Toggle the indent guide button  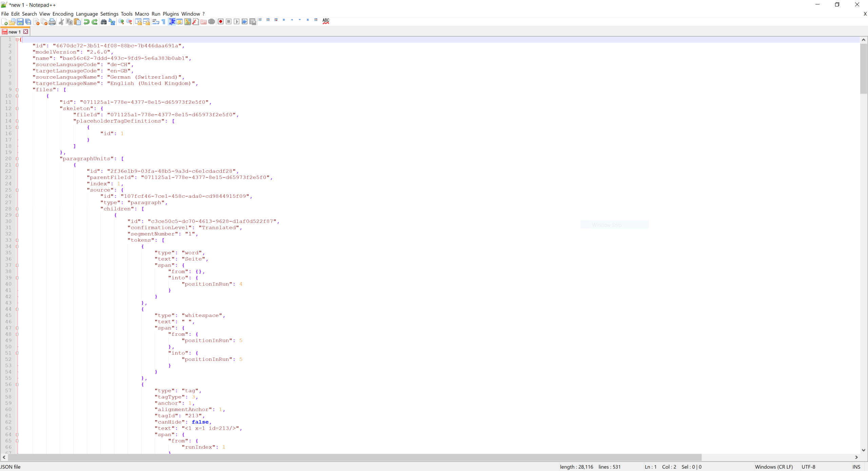coord(172,22)
